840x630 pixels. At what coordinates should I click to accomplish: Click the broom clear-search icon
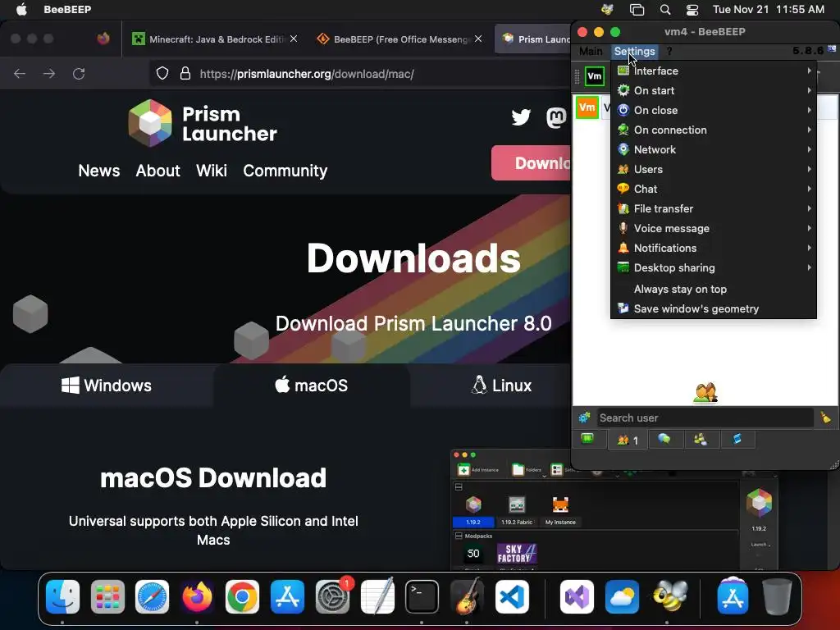click(825, 418)
